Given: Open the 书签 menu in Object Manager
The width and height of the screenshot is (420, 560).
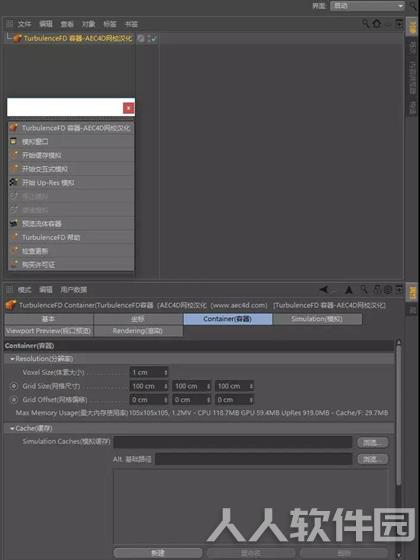Looking at the screenshot, I should (131, 24).
